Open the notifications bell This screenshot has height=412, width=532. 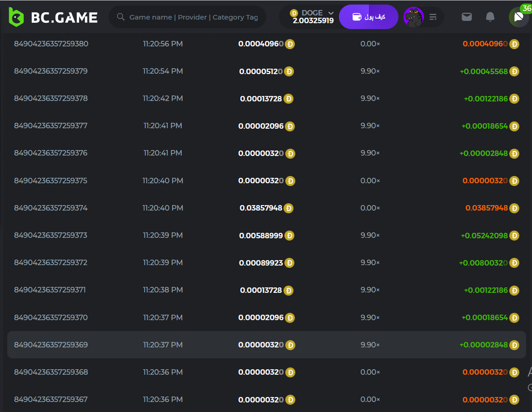tap(490, 17)
